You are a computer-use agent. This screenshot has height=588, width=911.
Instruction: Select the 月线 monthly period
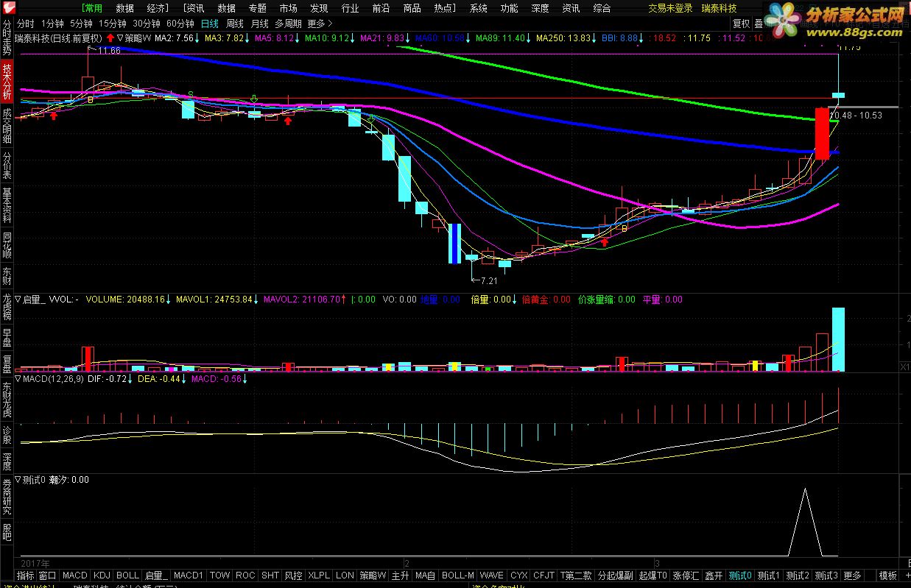pos(260,24)
